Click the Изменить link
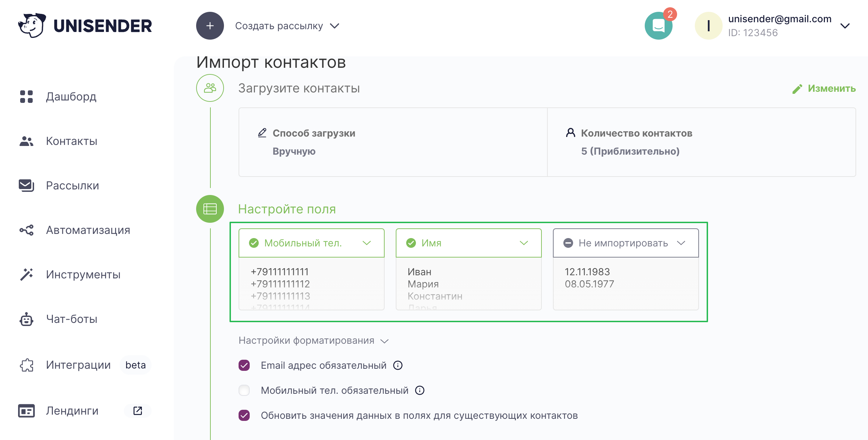The height and width of the screenshot is (440, 868). (831, 89)
